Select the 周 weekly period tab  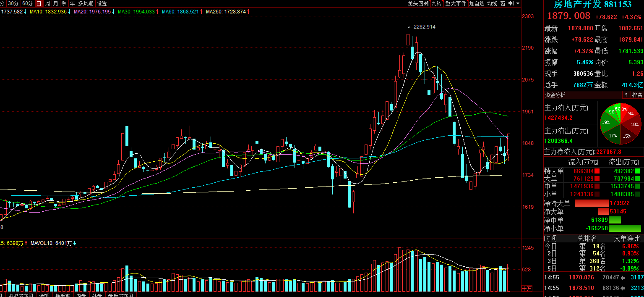47,3
